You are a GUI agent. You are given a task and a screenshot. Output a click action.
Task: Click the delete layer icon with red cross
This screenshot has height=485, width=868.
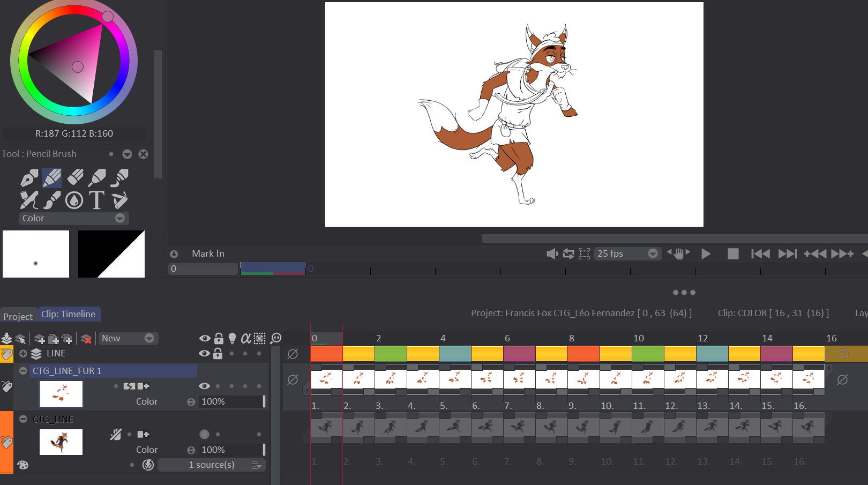pos(85,338)
